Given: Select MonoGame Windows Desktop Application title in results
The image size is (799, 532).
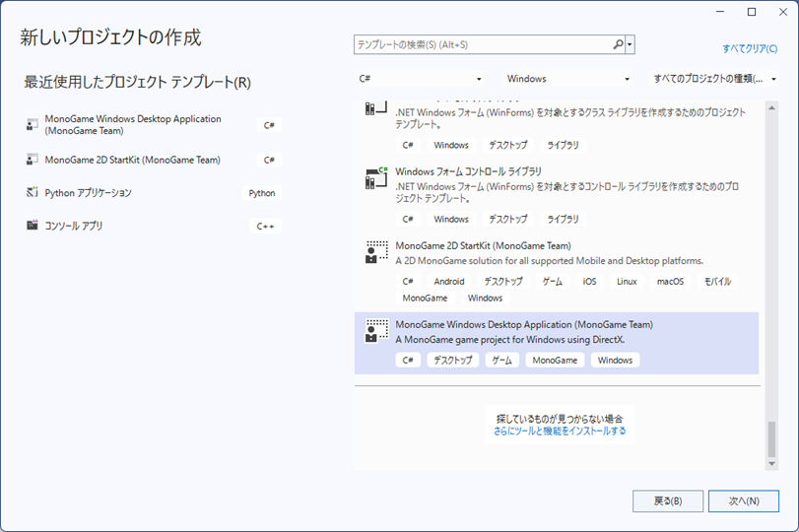Looking at the screenshot, I should pyautogui.click(x=524, y=324).
